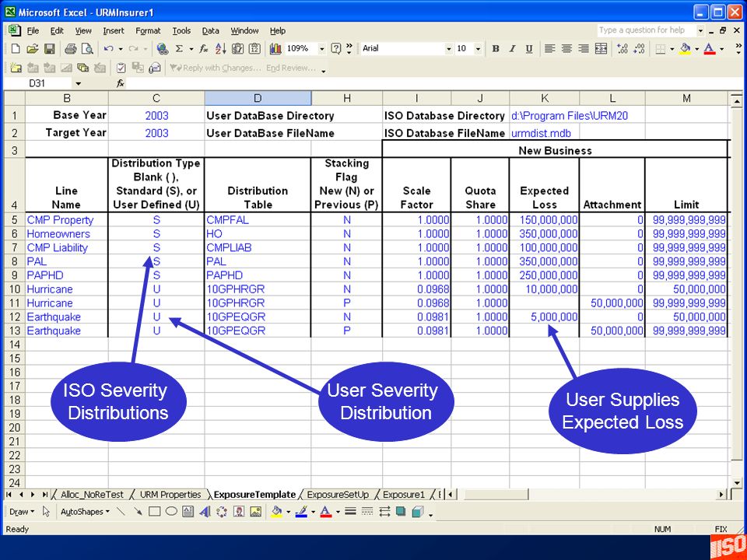Sort ascending with the A-Z icon
The width and height of the screenshot is (747, 560).
click(x=220, y=48)
